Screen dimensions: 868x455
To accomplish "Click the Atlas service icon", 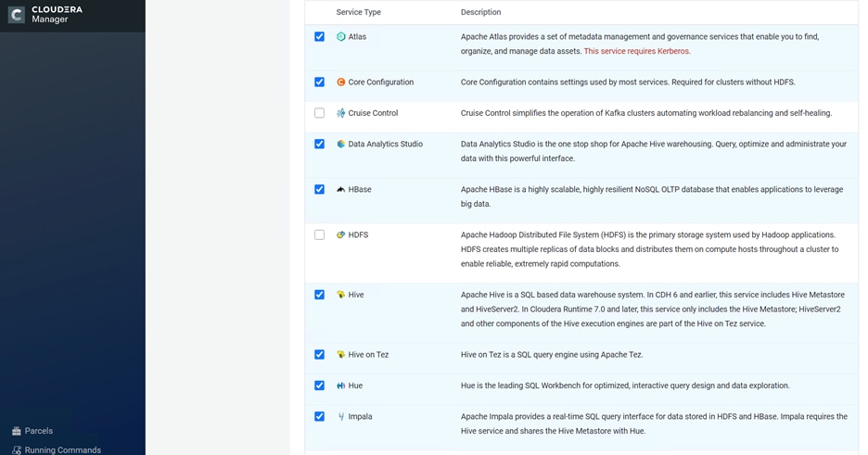I will click(x=341, y=36).
